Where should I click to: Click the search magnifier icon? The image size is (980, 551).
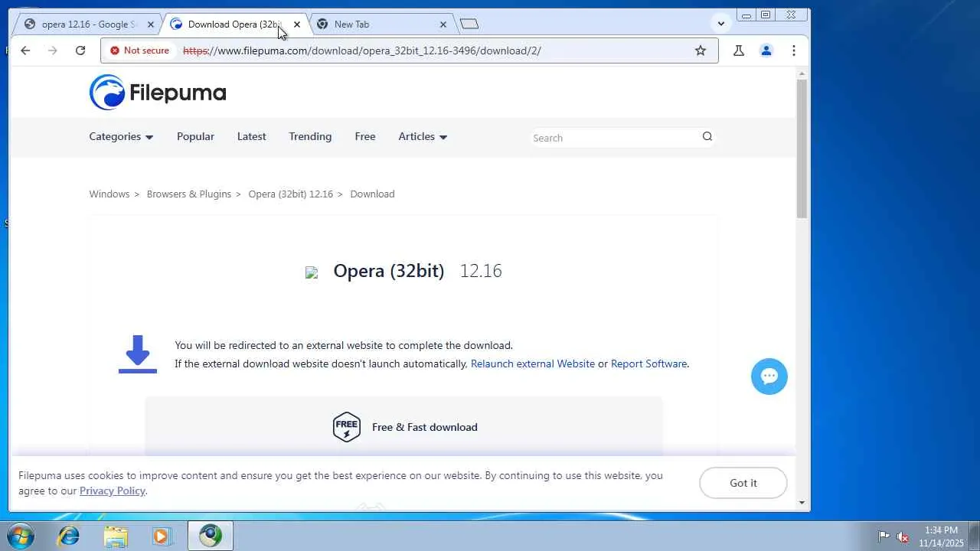707,137
